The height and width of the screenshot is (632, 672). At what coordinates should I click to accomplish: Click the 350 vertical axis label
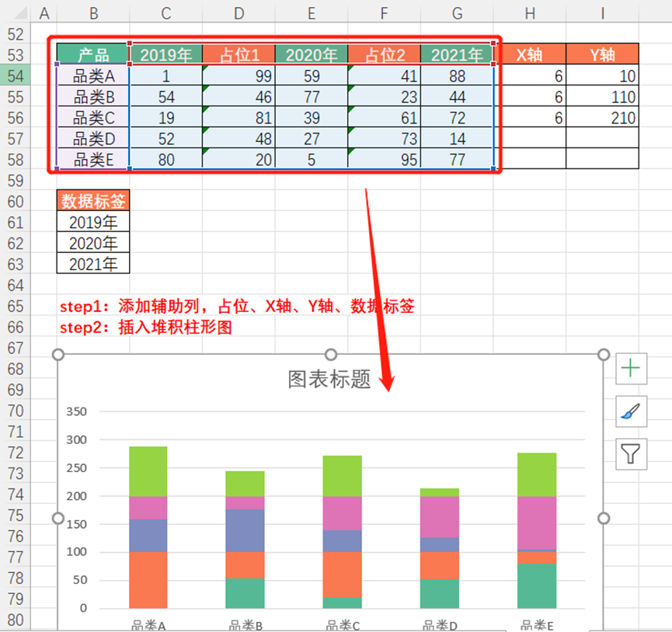coord(76,411)
